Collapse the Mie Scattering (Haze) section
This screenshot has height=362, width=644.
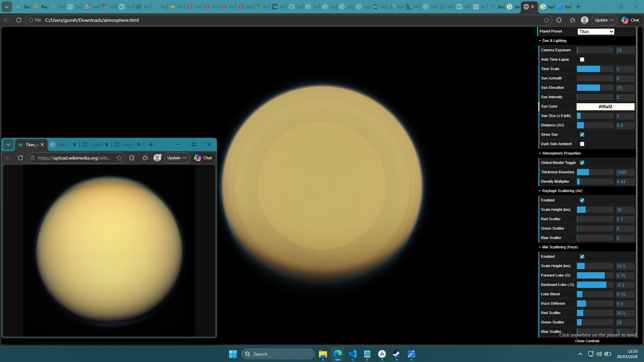[560, 247]
